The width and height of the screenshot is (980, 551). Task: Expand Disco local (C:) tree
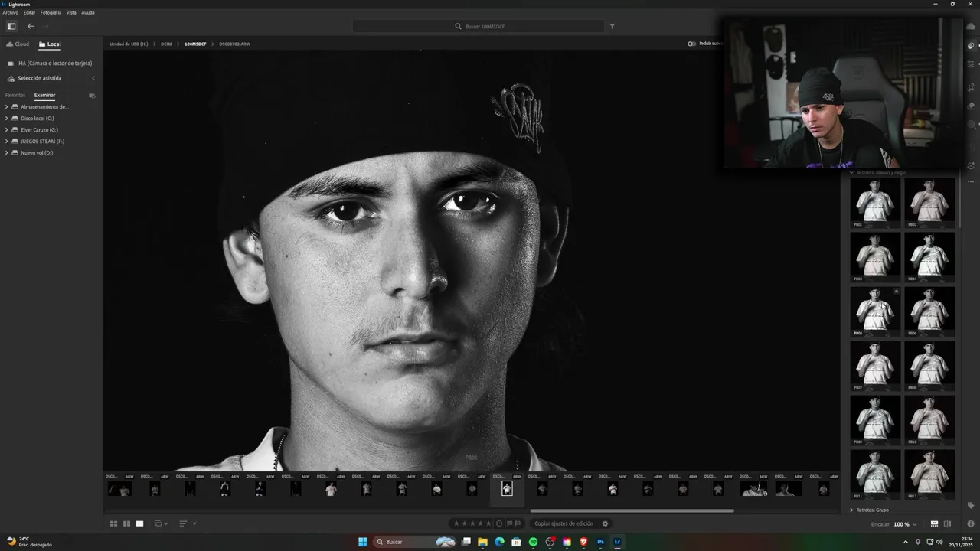coord(6,119)
